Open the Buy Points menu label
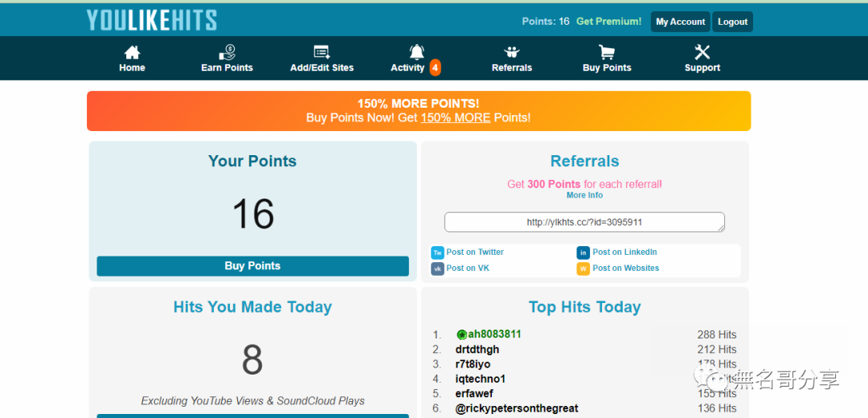This screenshot has height=418, width=868. 607,68
